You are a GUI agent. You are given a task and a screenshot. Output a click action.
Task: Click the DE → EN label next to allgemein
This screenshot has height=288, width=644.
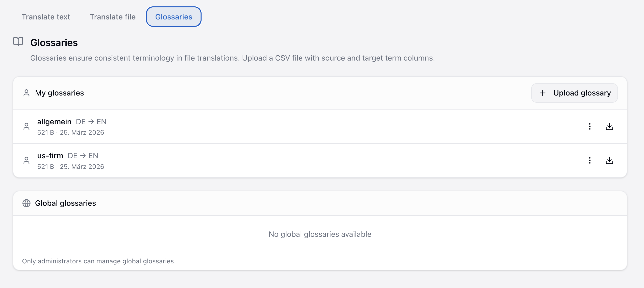(91, 122)
